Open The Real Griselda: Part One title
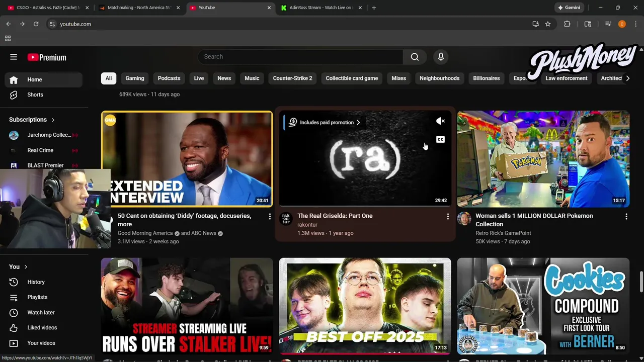The height and width of the screenshot is (362, 644). point(335,216)
